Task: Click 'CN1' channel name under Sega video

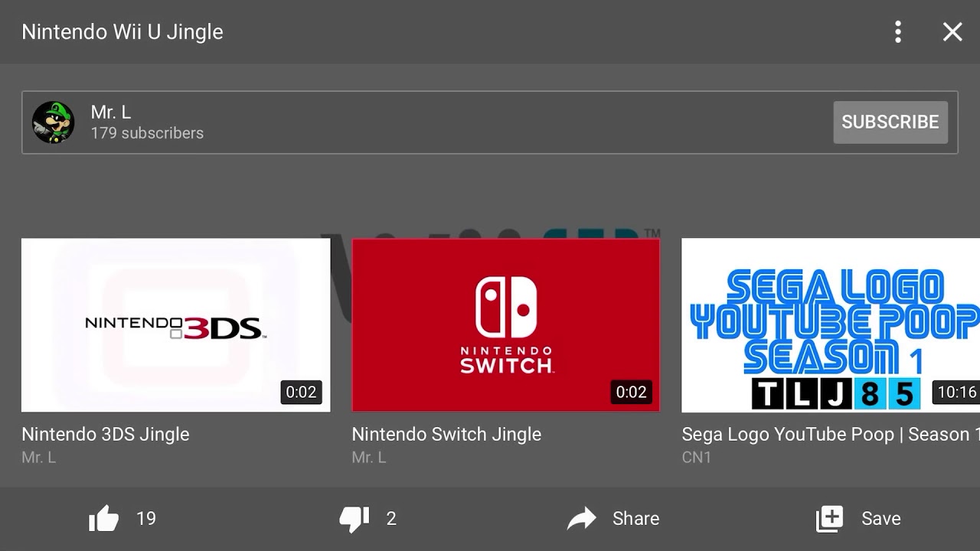Action: pyautogui.click(x=697, y=458)
